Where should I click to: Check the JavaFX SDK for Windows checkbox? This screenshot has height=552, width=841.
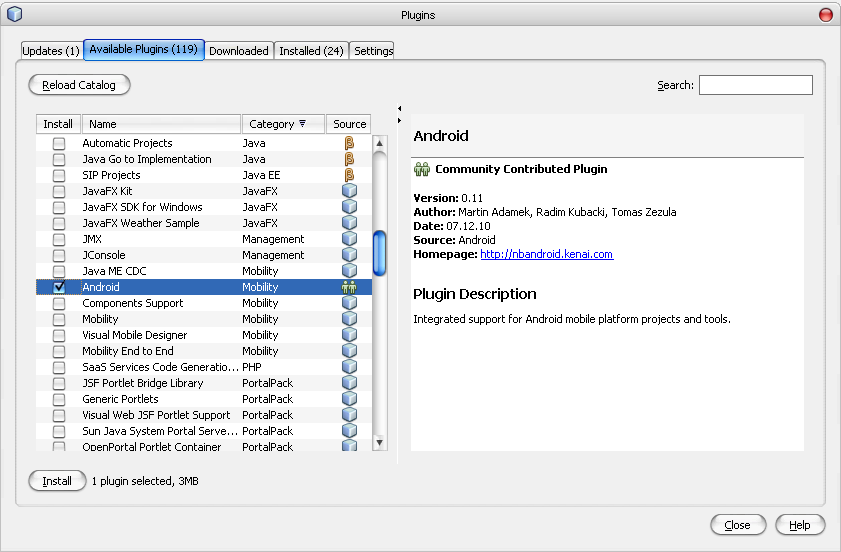(59, 208)
